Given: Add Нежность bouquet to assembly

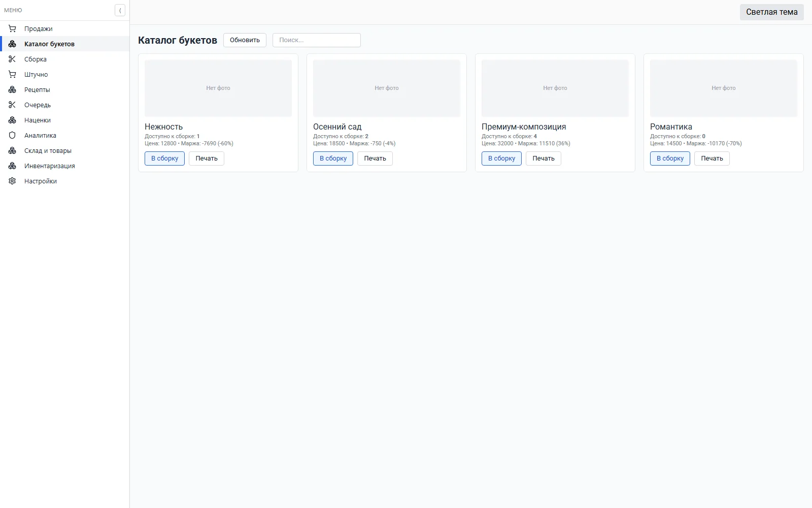Looking at the screenshot, I should pyautogui.click(x=164, y=158).
